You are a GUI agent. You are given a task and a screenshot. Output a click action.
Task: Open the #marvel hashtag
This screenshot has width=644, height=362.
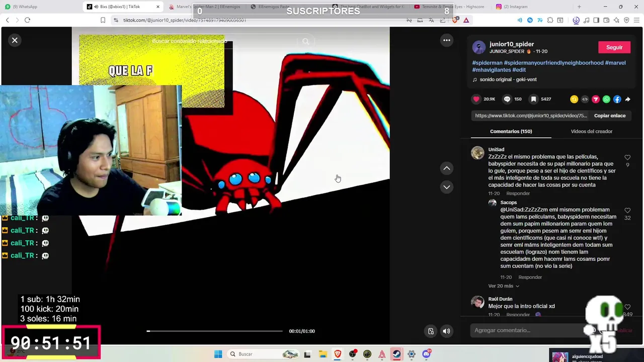pos(615,63)
